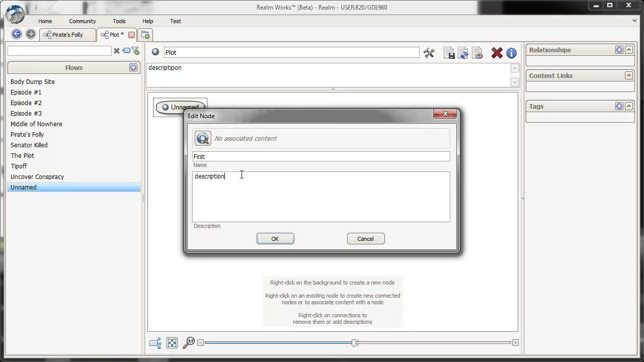Confirm with the OK button
This screenshot has height=362, width=644.
(275, 239)
